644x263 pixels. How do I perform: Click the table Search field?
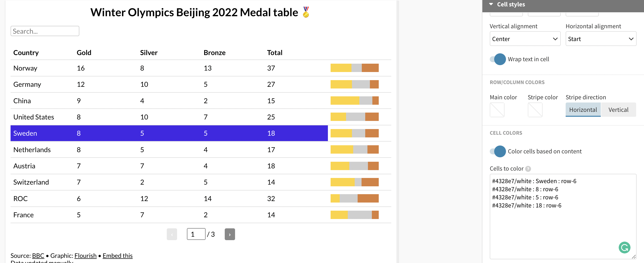[45, 31]
